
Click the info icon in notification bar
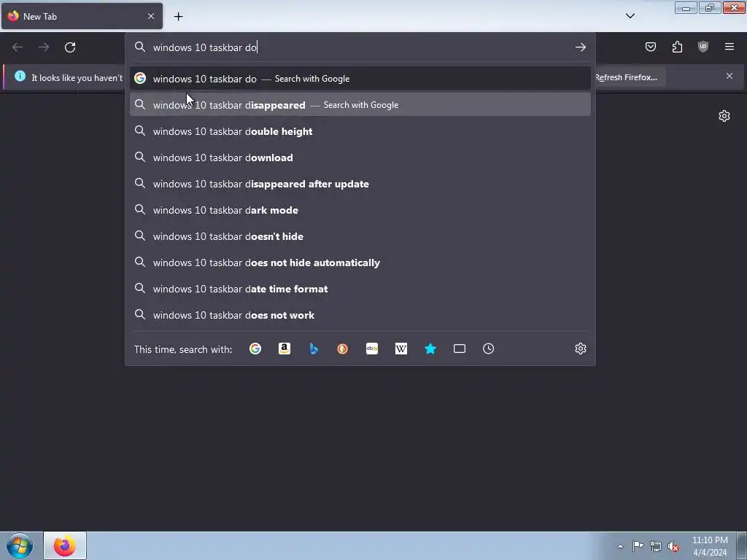click(x=20, y=76)
